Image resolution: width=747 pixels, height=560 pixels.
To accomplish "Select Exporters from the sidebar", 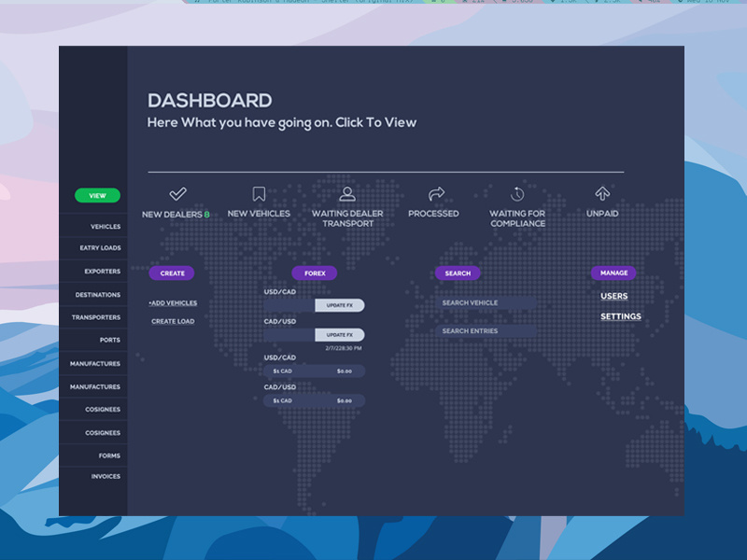I will (x=102, y=272).
